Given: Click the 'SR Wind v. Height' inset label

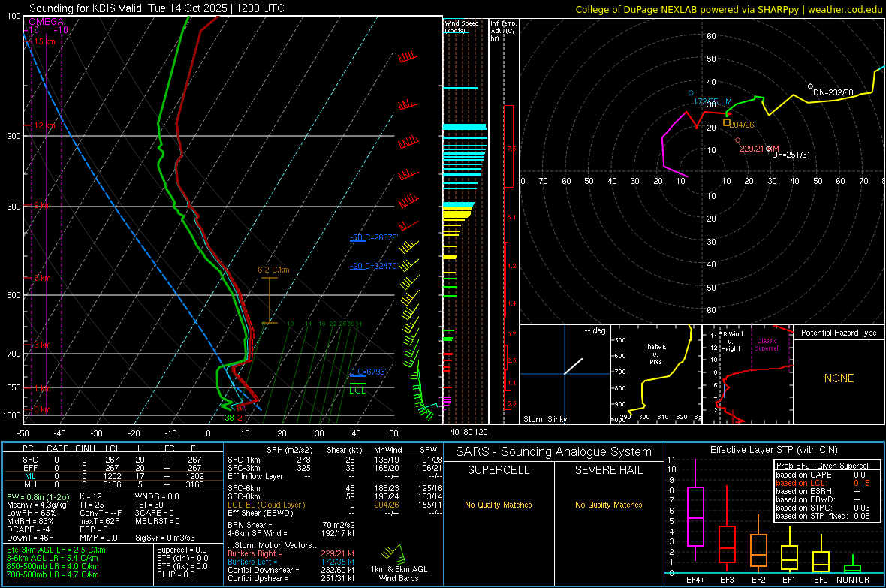Looking at the screenshot, I should tap(731, 342).
